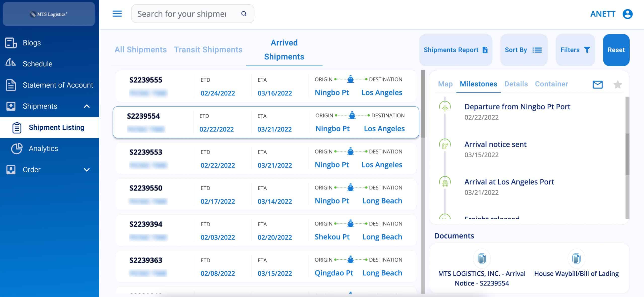Open Blogs in the sidebar
The height and width of the screenshot is (297, 644).
(x=49, y=43)
